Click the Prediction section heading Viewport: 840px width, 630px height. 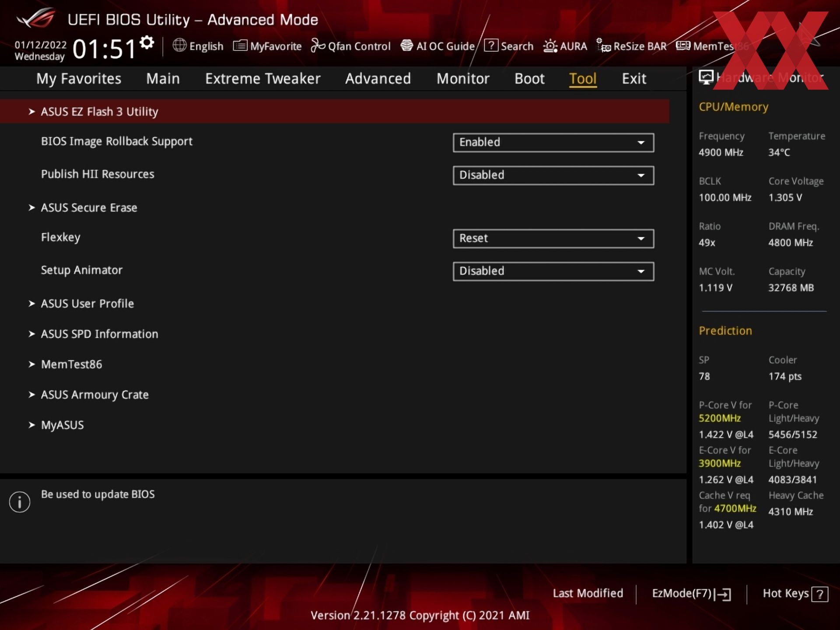click(x=725, y=331)
